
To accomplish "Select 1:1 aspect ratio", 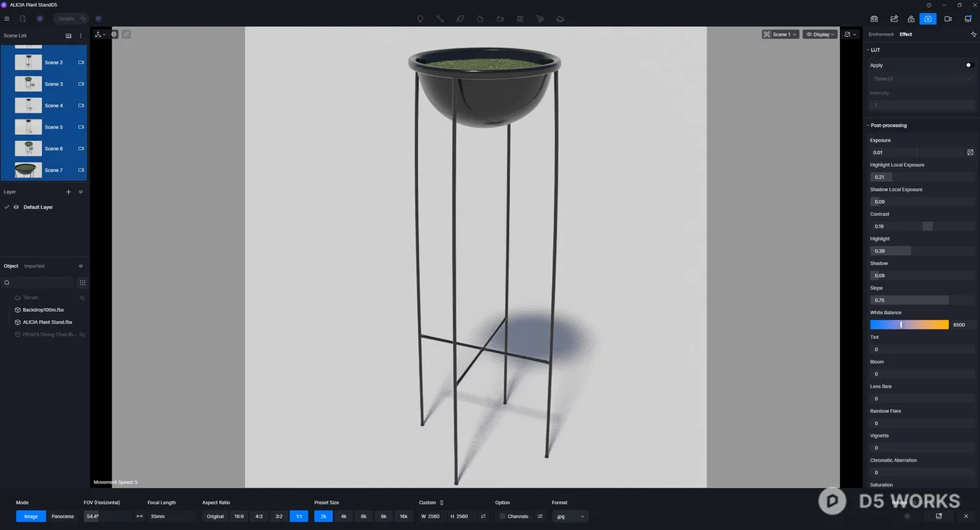I will (299, 516).
